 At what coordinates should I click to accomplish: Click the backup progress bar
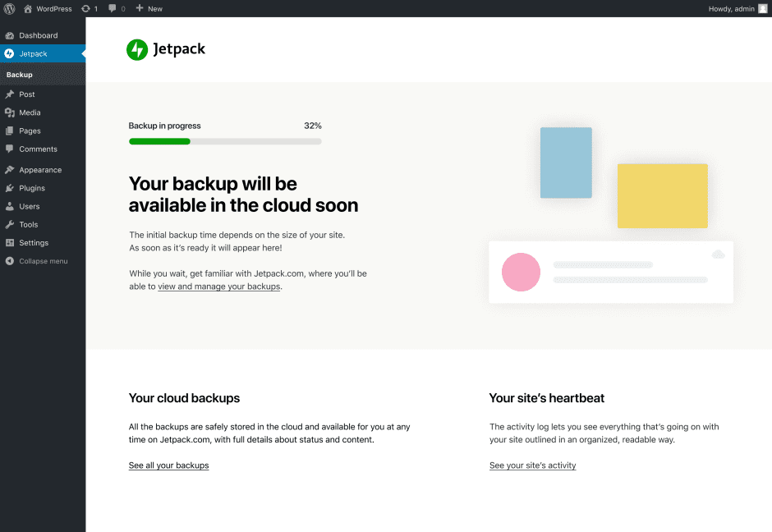pyautogui.click(x=225, y=141)
